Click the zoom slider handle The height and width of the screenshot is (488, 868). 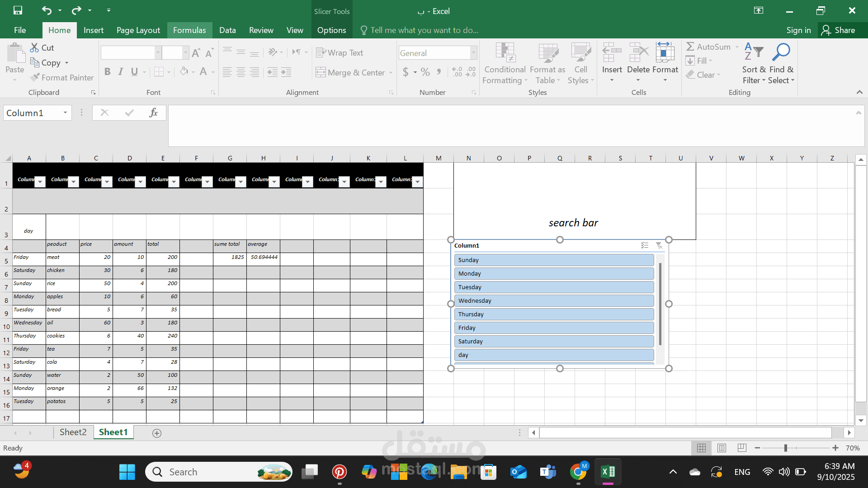coord(786,448)
